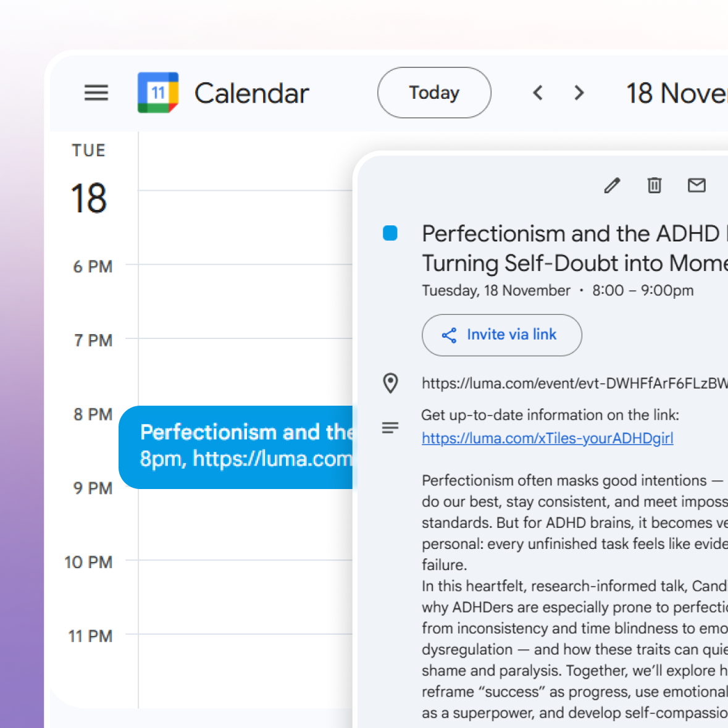The image size is (728, 728).
Task: Go to previous day with left chevron
Action: coord(538,93)
